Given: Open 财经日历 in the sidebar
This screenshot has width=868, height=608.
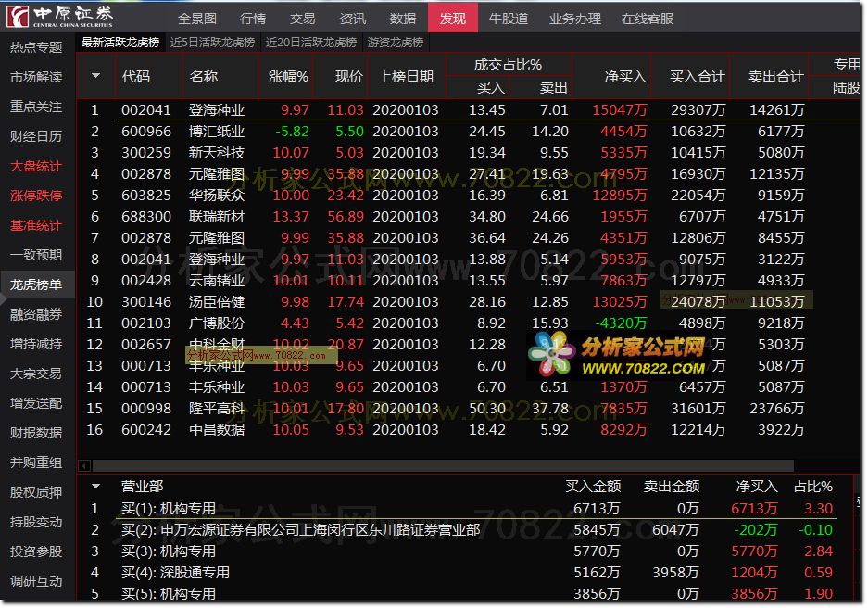Looking at the screenshot, I should 36,136.
